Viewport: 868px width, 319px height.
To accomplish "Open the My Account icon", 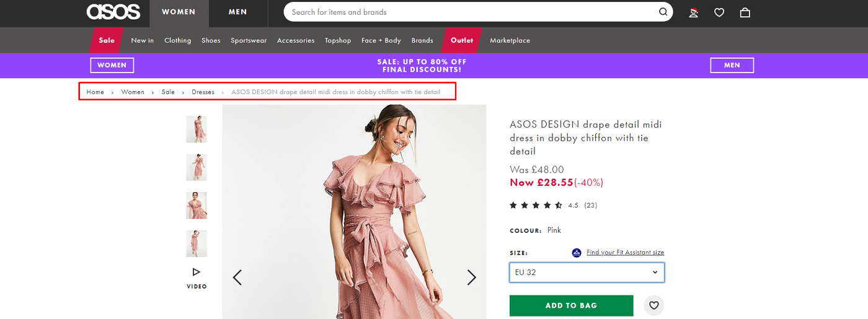I will [694, 12].
